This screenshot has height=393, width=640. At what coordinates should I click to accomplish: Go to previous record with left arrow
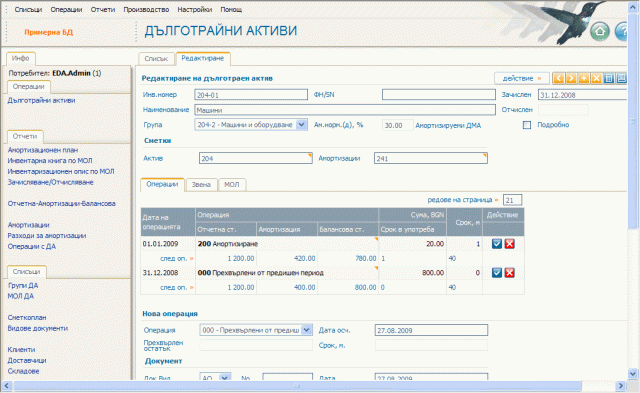[558, 78]
